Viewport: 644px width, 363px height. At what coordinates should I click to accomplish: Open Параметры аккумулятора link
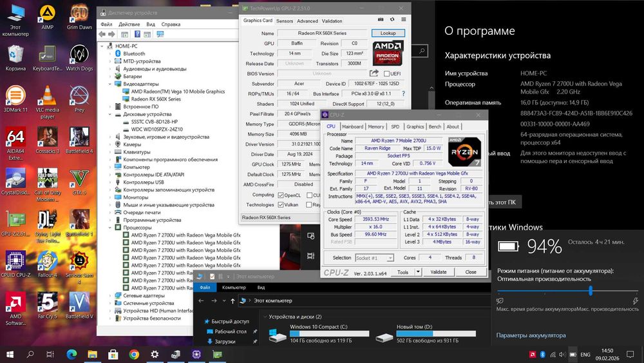(x=531, y=335)
